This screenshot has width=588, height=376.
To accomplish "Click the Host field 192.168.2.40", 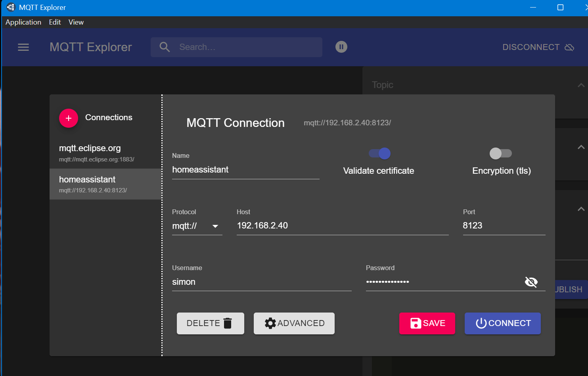I will tap(343, 226).
